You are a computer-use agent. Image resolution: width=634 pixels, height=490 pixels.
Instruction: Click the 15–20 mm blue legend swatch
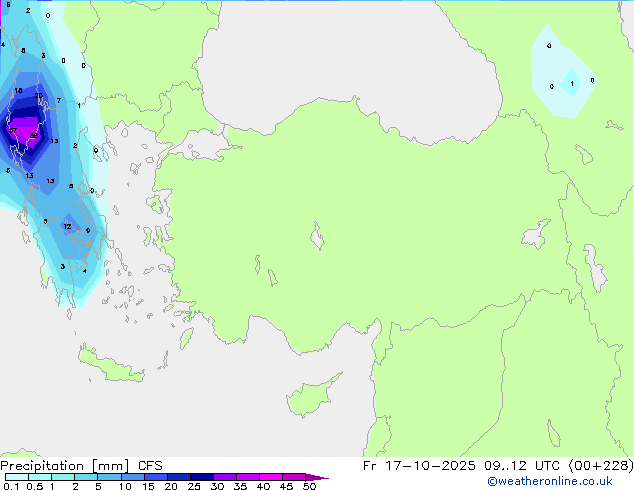tap(155, 477)
